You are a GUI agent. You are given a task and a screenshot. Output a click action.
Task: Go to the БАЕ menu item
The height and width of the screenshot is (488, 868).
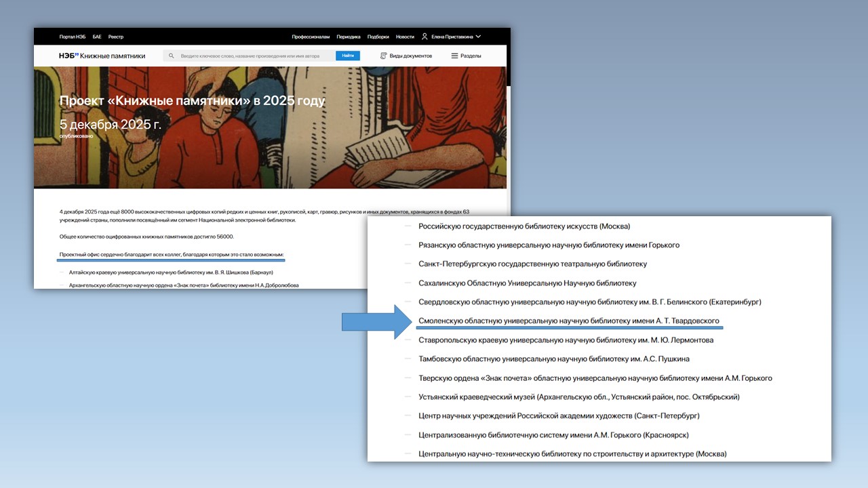pos(97,37)
